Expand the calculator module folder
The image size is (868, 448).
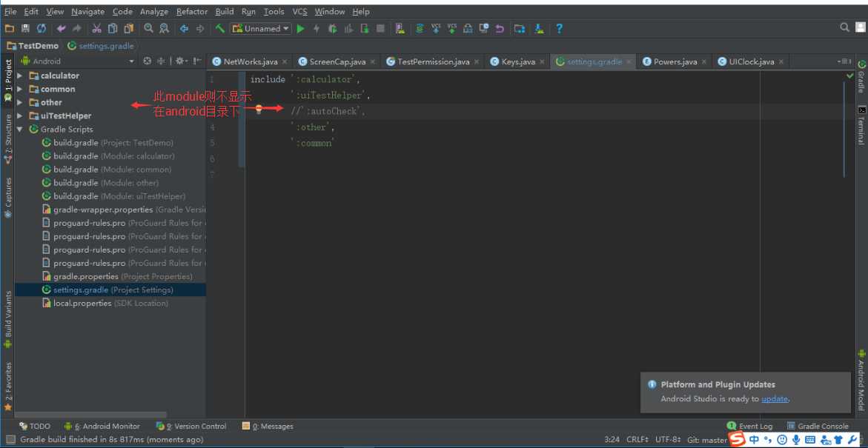(20, 76)
